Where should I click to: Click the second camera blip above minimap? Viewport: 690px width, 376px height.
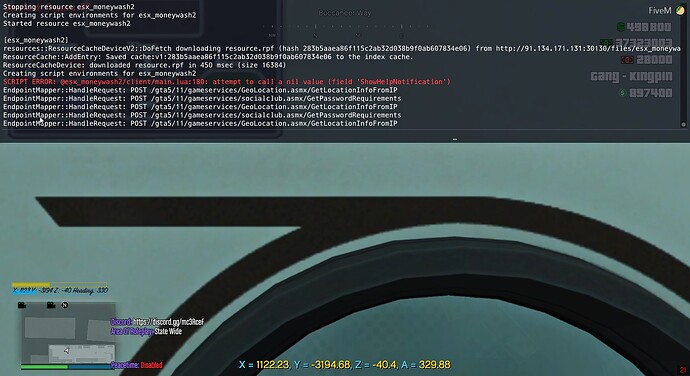(x=51, y=305)
